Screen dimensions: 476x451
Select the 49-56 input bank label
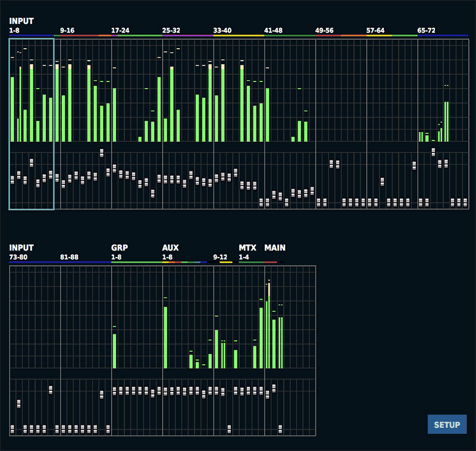coord(324,30)
